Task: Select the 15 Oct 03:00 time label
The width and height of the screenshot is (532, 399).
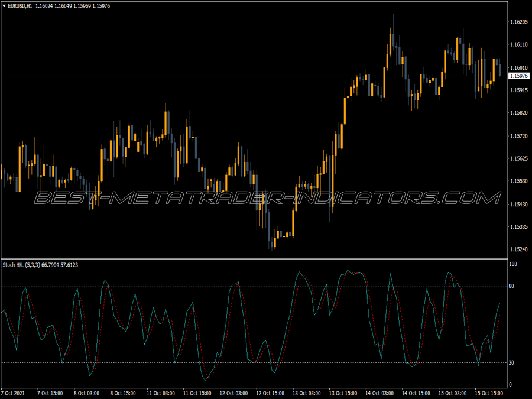Action: (x=453, y=394)
